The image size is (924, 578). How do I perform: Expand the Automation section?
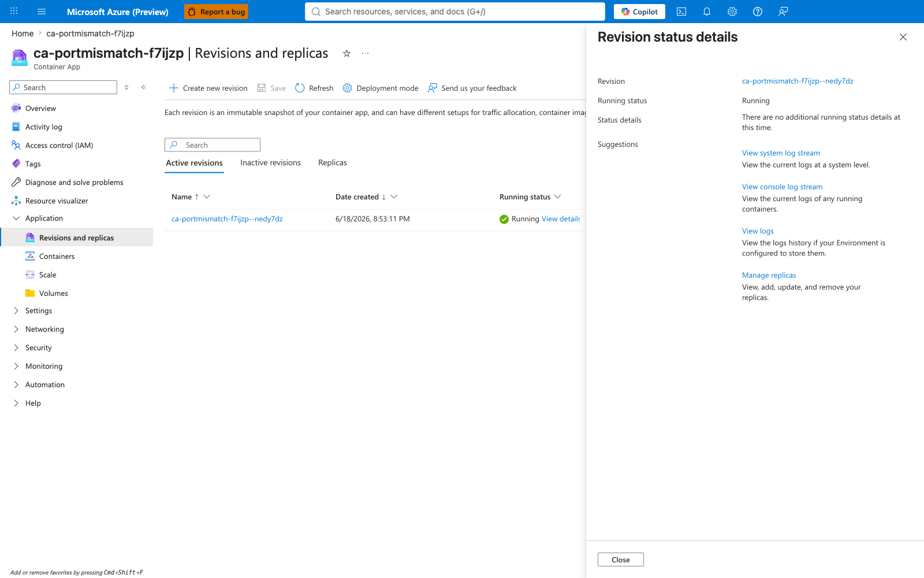16,384
